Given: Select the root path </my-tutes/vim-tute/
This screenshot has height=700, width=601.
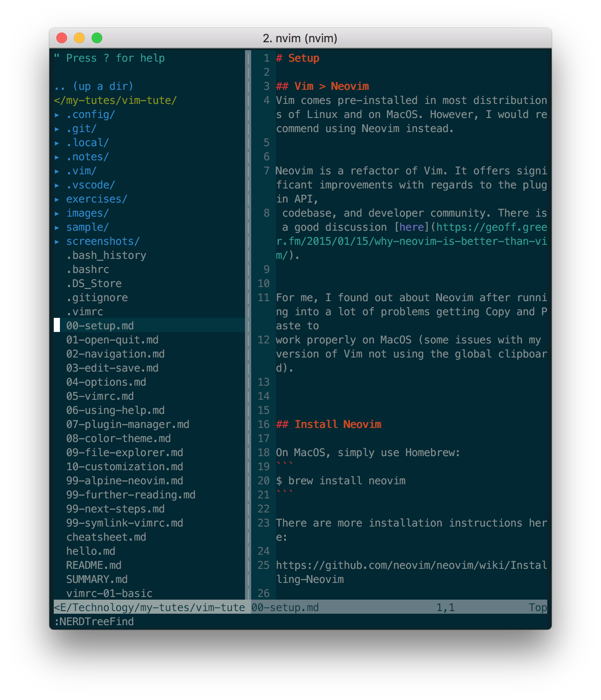Looking at the screenshot, I should [115, 100].
